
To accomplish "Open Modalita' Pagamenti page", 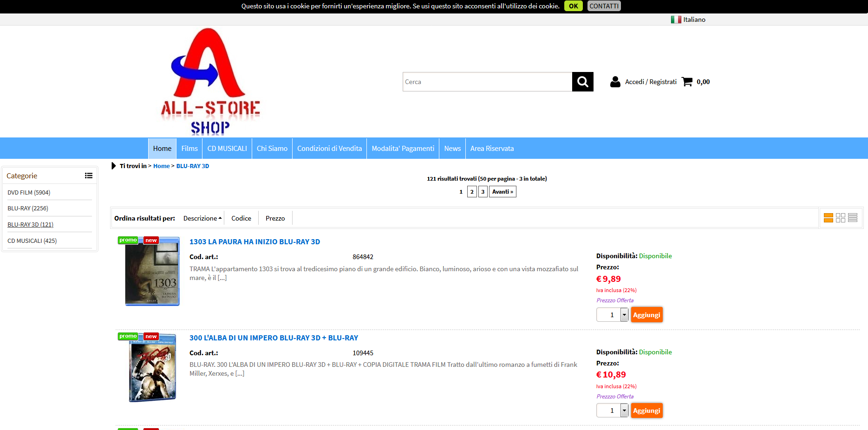I will coord(403,149).
